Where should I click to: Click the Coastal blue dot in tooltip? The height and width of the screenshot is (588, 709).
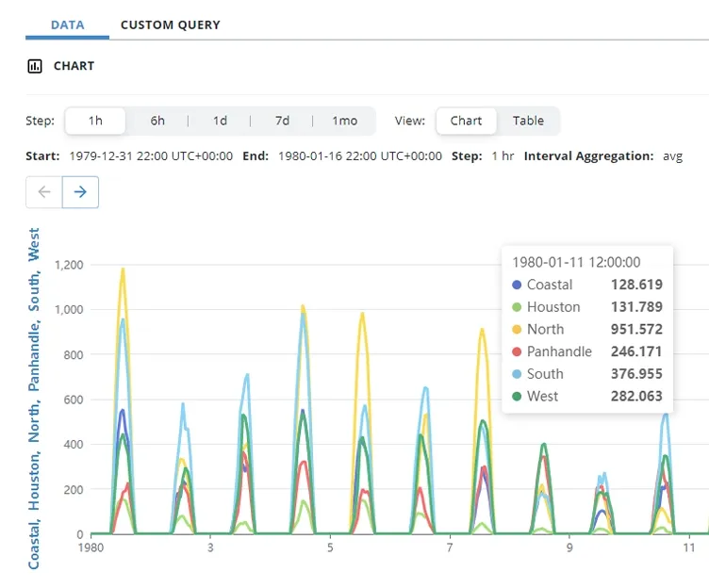(x=517, y=285)
